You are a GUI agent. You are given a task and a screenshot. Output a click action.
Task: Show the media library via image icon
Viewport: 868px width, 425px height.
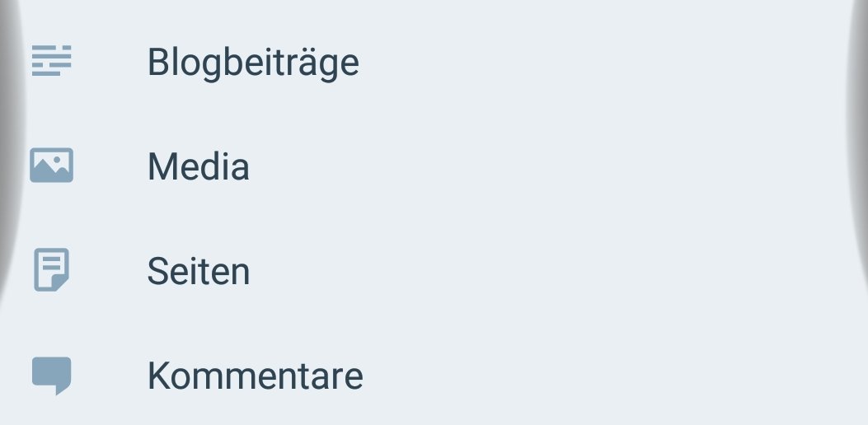52,166
